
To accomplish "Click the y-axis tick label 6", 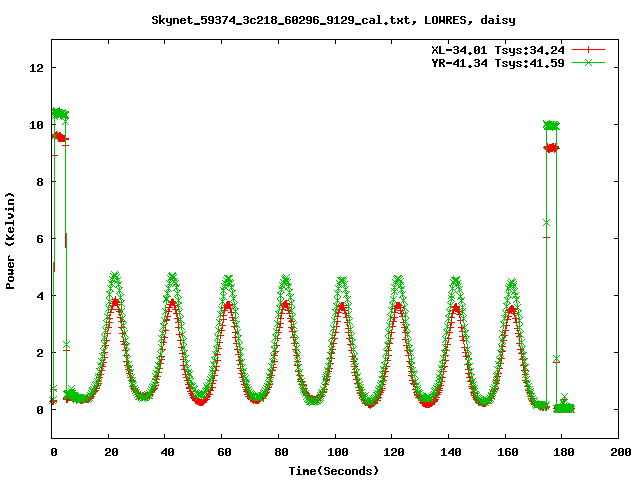I will coord(40,239).
